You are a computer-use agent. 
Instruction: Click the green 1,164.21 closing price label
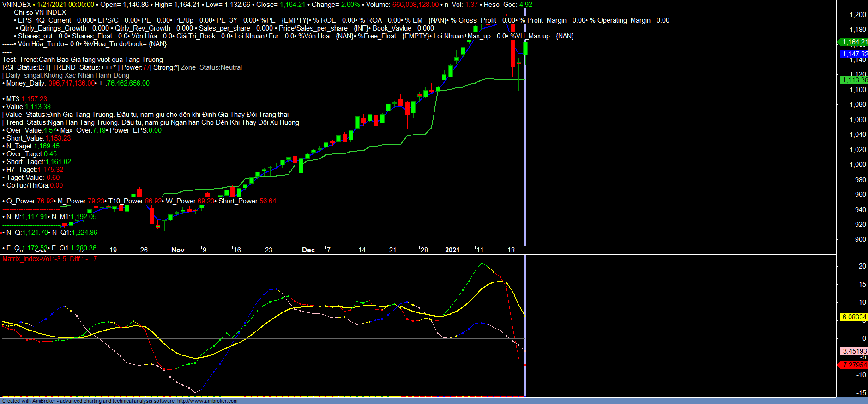point(854,42)
